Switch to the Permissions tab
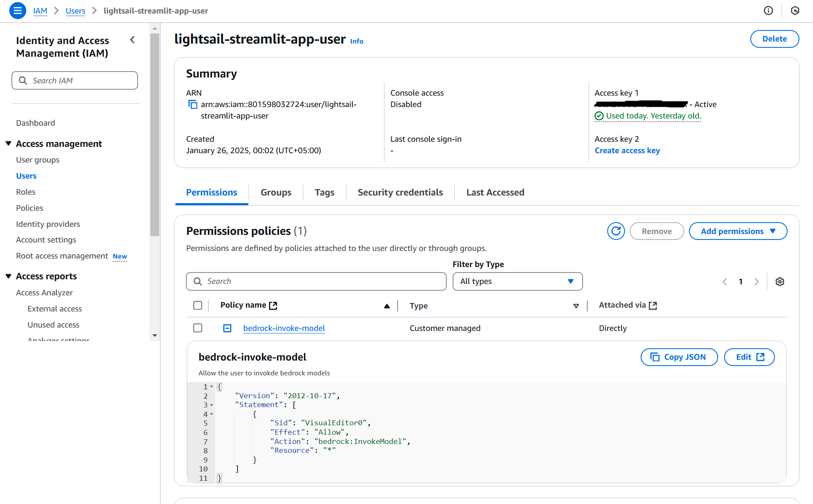 211,193
